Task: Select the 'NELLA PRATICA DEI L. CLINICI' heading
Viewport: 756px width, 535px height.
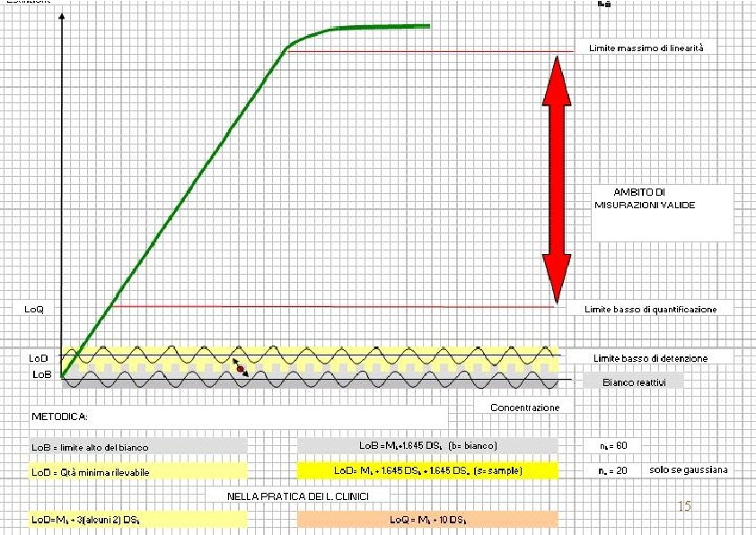Action: pyautogui.click(x=298, y=496)
